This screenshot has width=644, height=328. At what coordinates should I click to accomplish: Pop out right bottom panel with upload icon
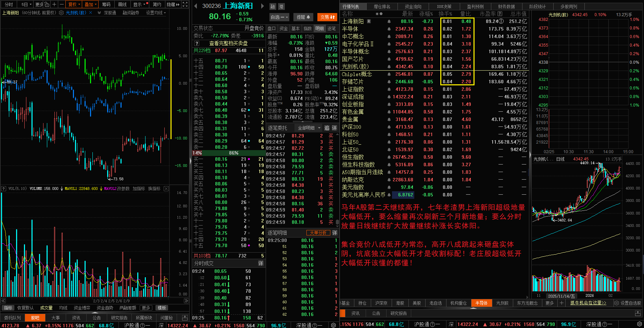637,313
